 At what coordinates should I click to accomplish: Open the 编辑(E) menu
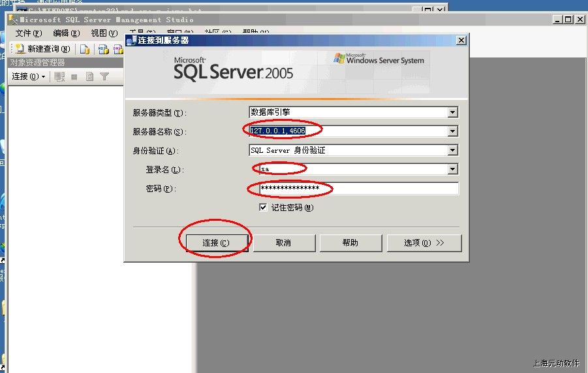(66, 33)
